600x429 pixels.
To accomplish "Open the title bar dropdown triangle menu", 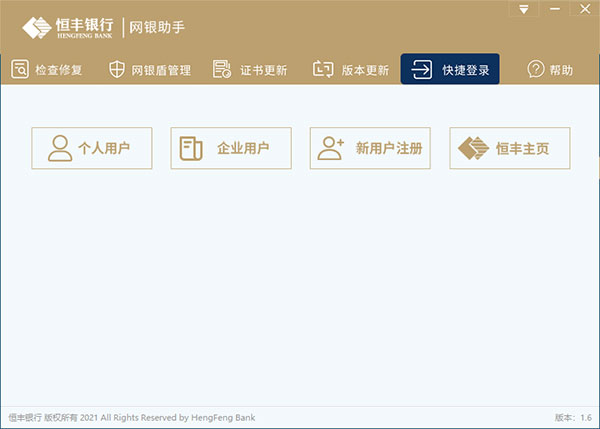I will click(x=524, y=9).
